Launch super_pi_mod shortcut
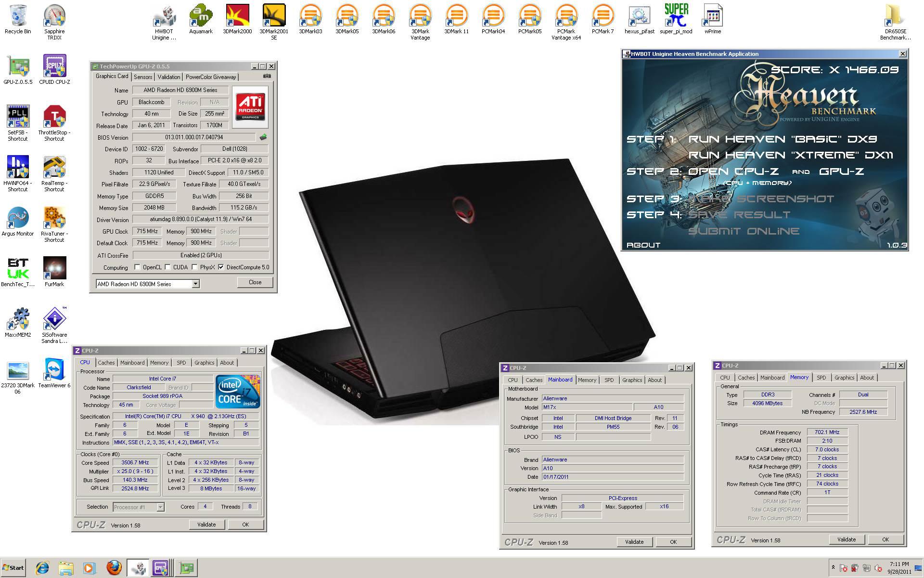Viewport: 924px width, 578px height. pos(676,19)
